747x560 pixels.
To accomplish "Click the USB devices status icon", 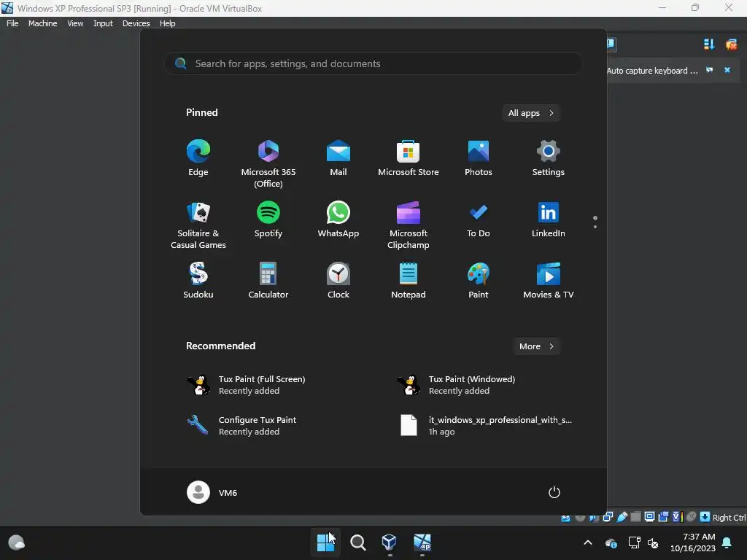I will (622, 517).
